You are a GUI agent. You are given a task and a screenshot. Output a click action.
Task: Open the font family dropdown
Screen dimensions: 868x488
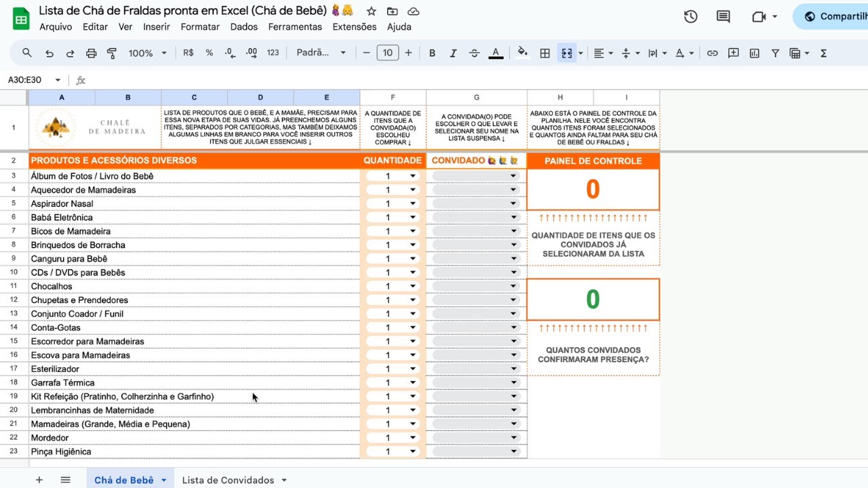point(321,53)
